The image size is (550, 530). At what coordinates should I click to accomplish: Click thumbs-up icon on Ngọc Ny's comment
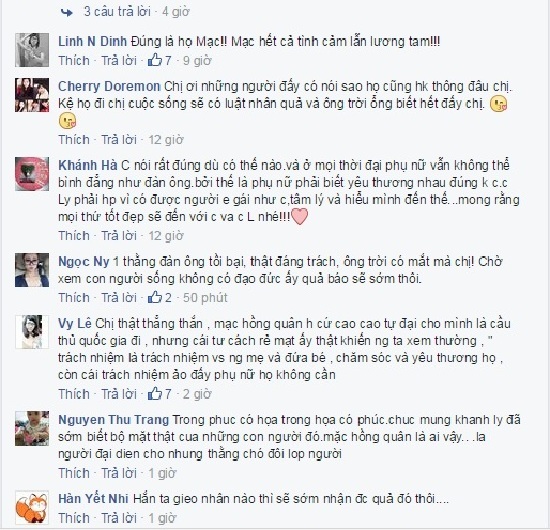click(155, 297)
